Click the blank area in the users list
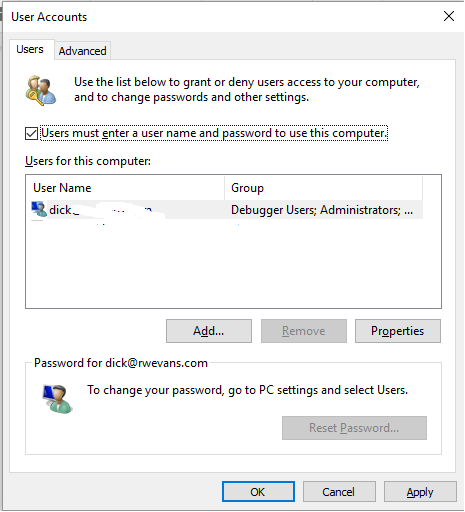Image resolution: width=465 pixels, height=512 pixels. pos(233,263)
